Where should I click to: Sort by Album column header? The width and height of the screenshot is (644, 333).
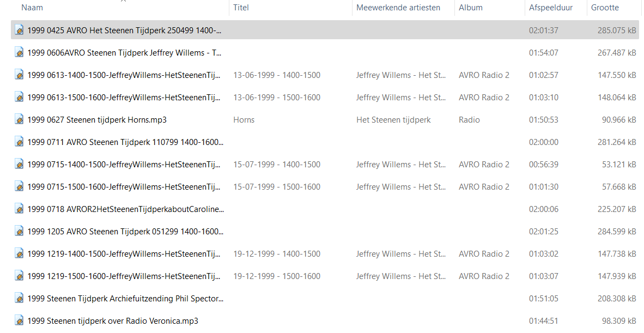pyautogui.click(x=471, y=8)
